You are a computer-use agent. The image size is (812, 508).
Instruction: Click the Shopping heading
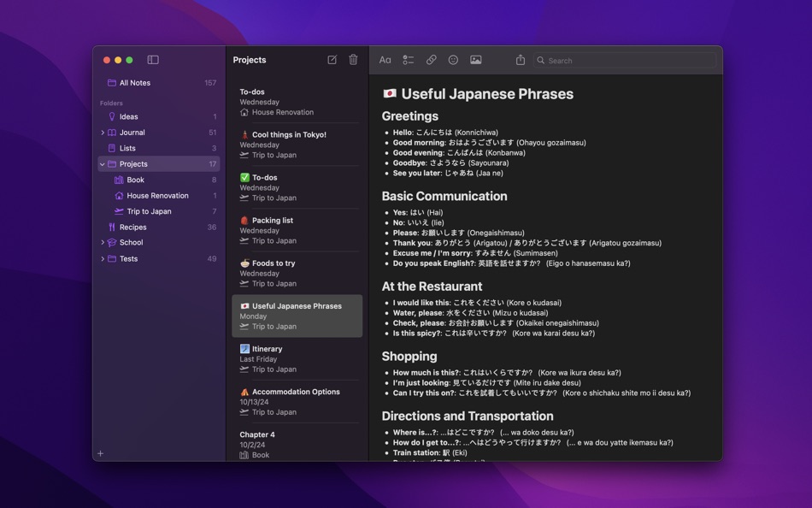409,356
